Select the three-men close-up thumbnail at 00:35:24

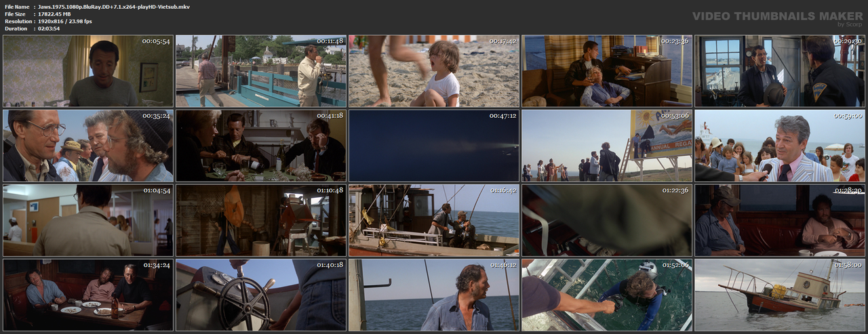click(88, 146)
